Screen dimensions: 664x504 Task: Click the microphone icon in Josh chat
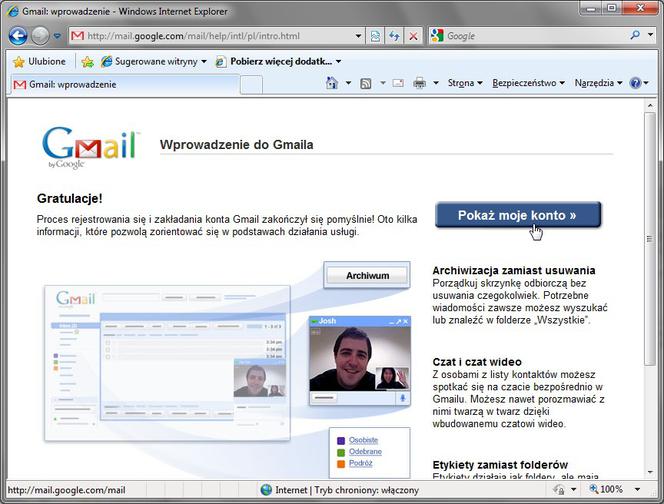403,398
